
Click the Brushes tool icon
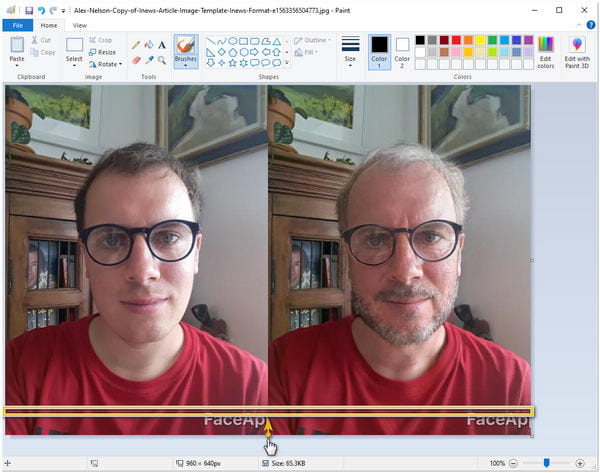click(x=186, y=46)
